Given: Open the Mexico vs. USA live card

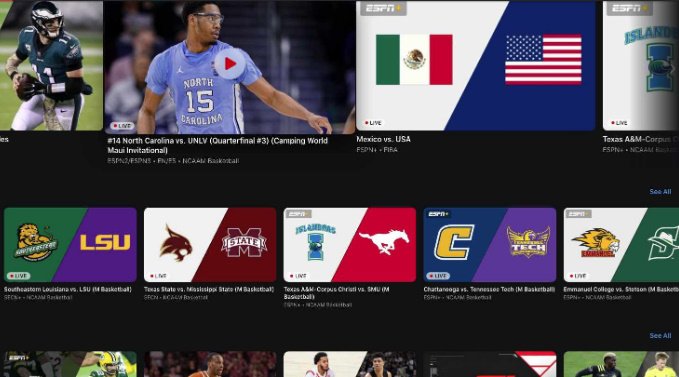Looking at the screenshot, I should [475, 66].
